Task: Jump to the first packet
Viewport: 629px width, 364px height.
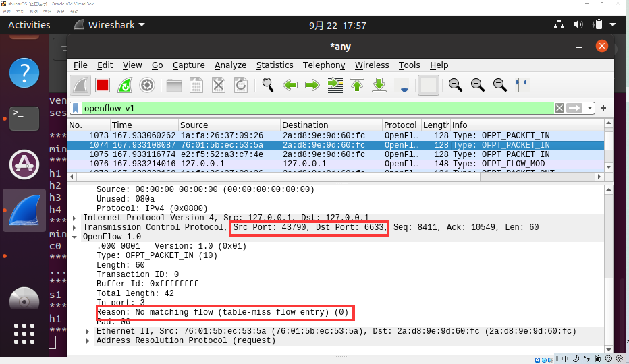Action: (x=357, y=85)
